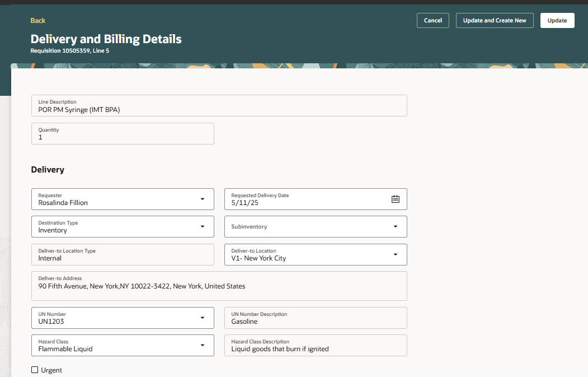Expand the Requester dropdown arrow
Image resolution: width=588 pixels, height=377 pixels.
[x=203, y=199]
